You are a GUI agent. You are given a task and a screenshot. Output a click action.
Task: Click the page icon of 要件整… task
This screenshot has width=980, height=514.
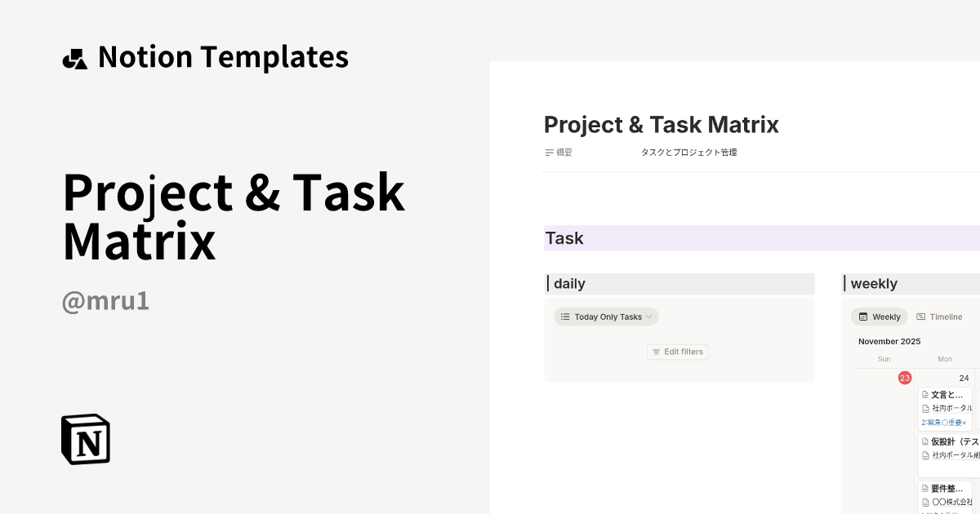click(925, 489)
